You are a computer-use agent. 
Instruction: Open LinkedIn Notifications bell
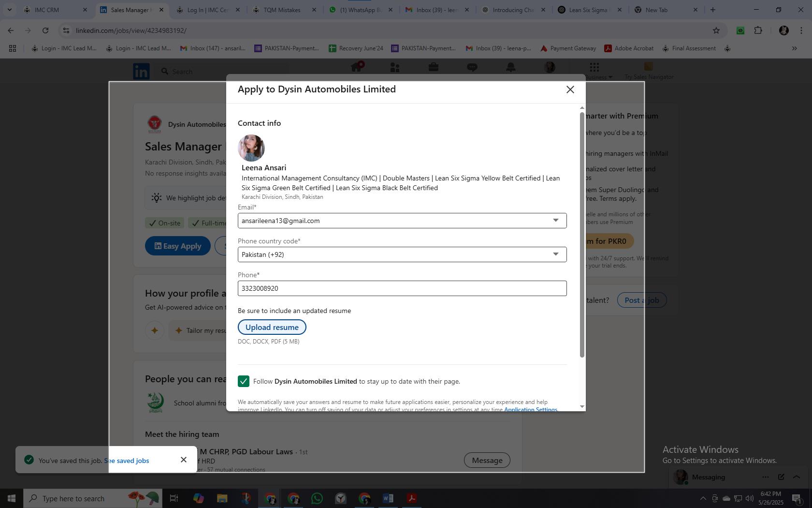pyautogui.click(x=511, y=68)
